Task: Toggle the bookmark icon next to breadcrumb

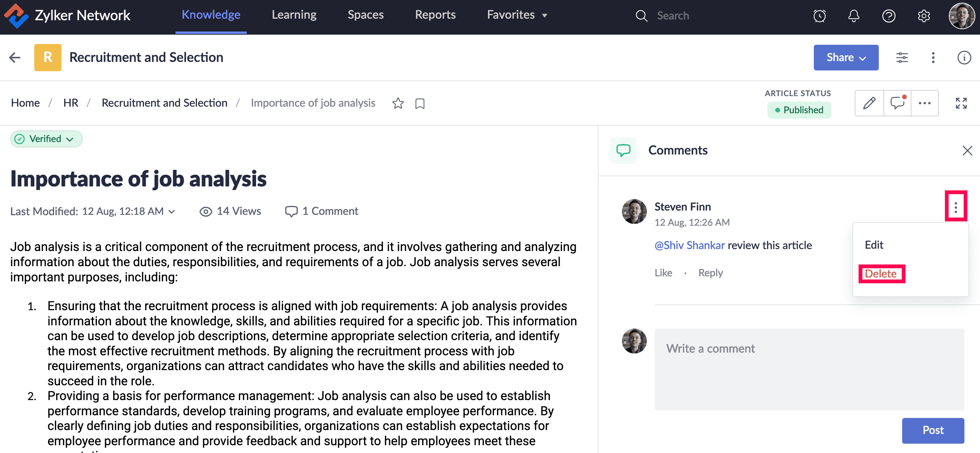Action: 420,104
